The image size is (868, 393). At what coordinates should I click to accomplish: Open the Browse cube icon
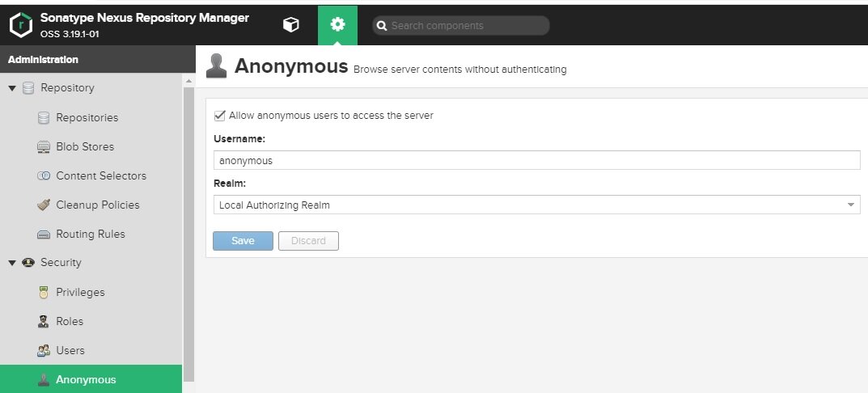coord(290,25)
